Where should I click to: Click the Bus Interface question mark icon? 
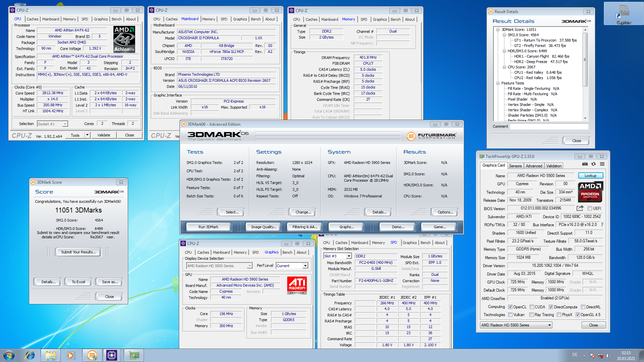[602, 225]
